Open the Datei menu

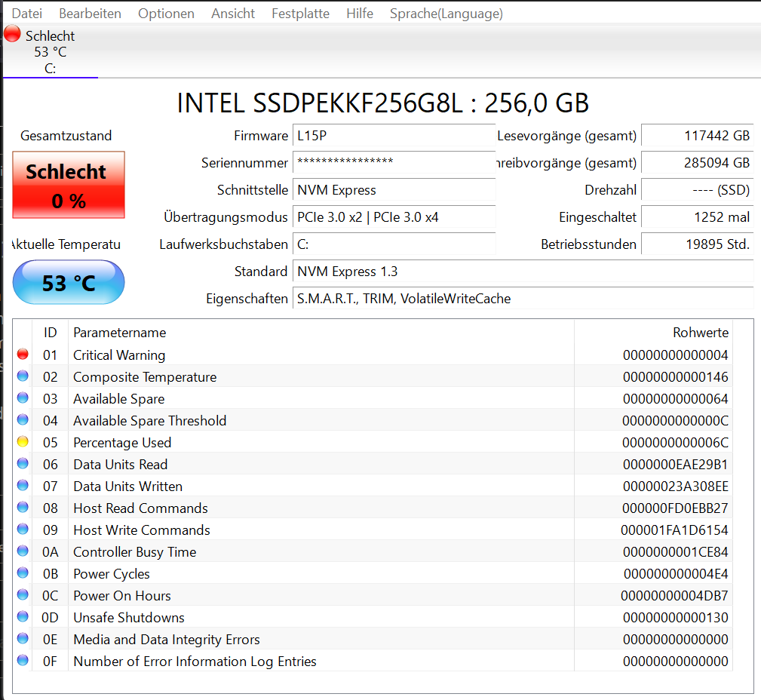point(26,13)
